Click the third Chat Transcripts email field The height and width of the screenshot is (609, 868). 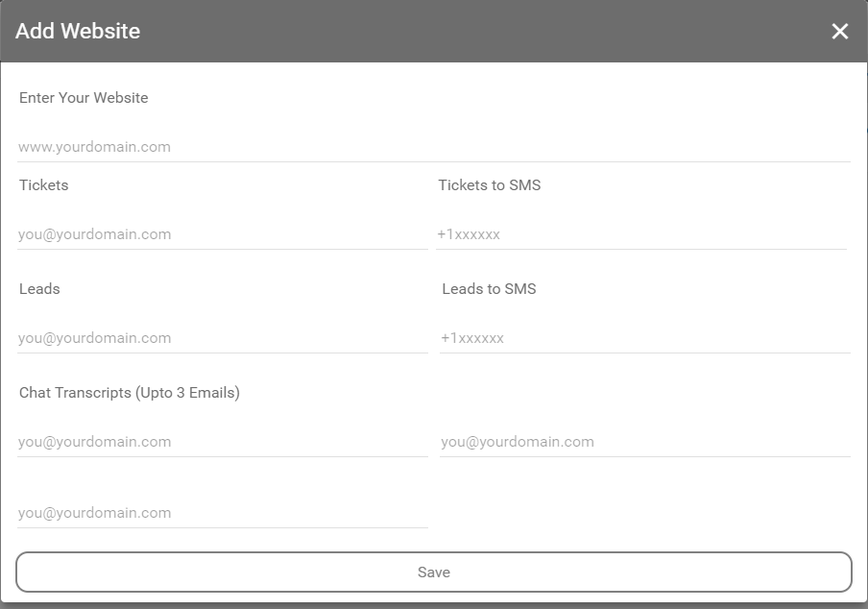tap(223, 513)
